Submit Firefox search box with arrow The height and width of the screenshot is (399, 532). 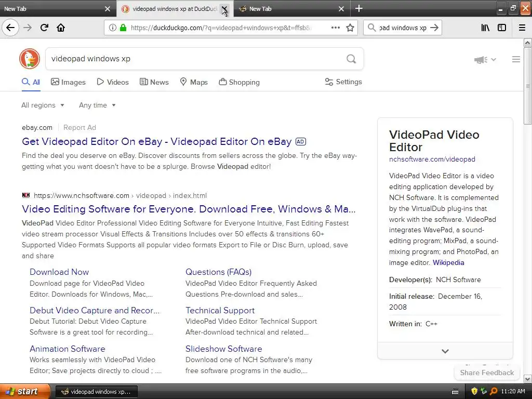(434, 28)
